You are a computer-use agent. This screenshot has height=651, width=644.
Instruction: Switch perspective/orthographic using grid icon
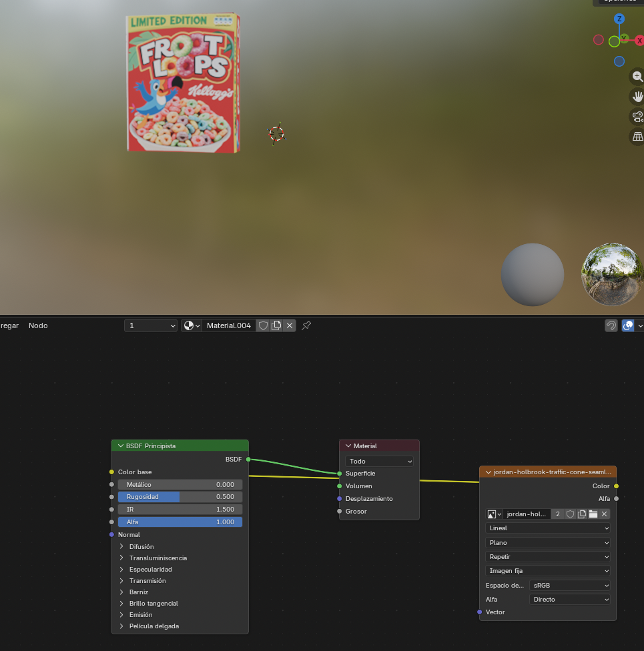coord(637,137)
